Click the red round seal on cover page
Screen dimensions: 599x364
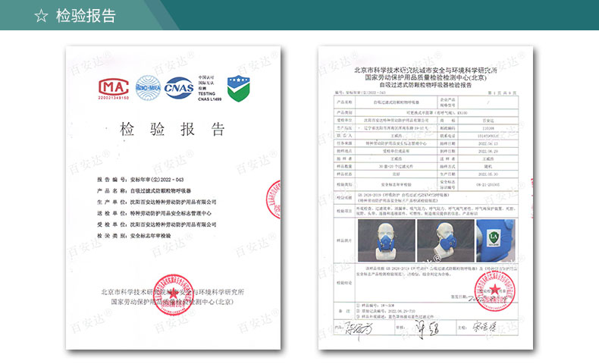click(x=173, y=294)
